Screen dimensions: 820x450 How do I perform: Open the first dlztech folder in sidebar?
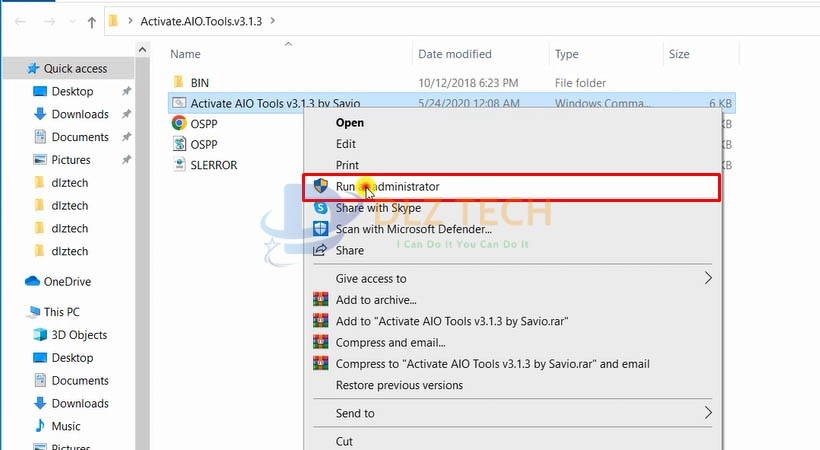click(x=70, y=183)
